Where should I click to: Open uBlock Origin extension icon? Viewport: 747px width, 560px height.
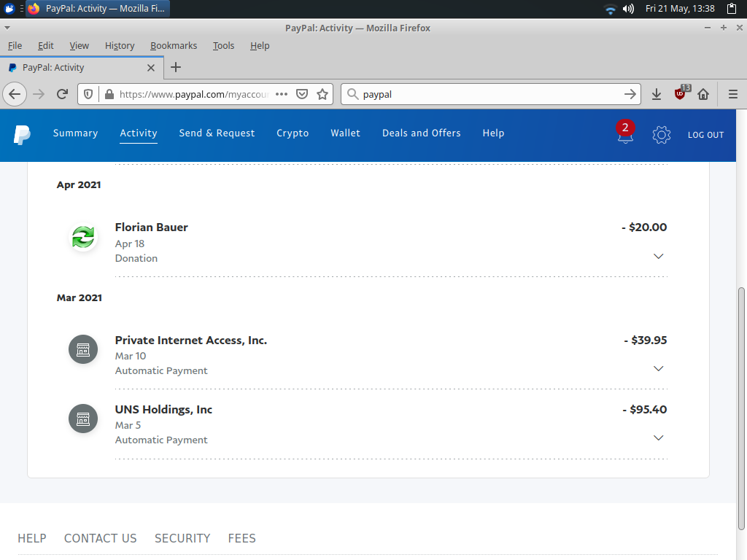(x=681, y=93)
